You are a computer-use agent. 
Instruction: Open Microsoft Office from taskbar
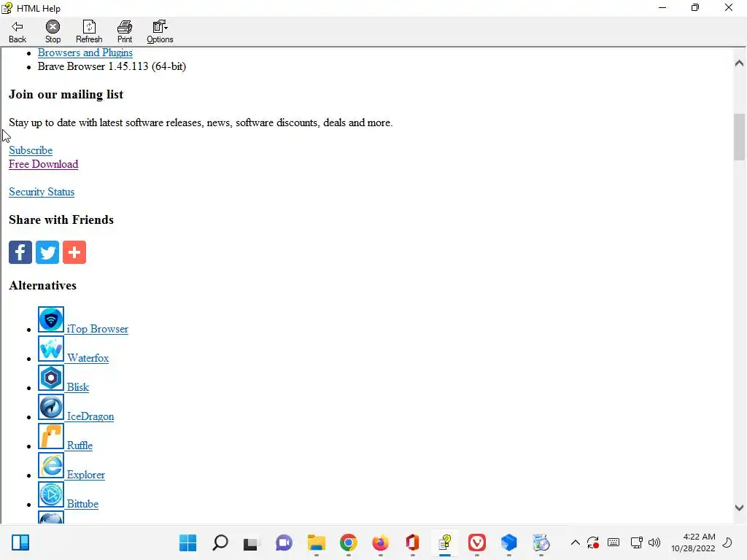[x=412, y=542]
